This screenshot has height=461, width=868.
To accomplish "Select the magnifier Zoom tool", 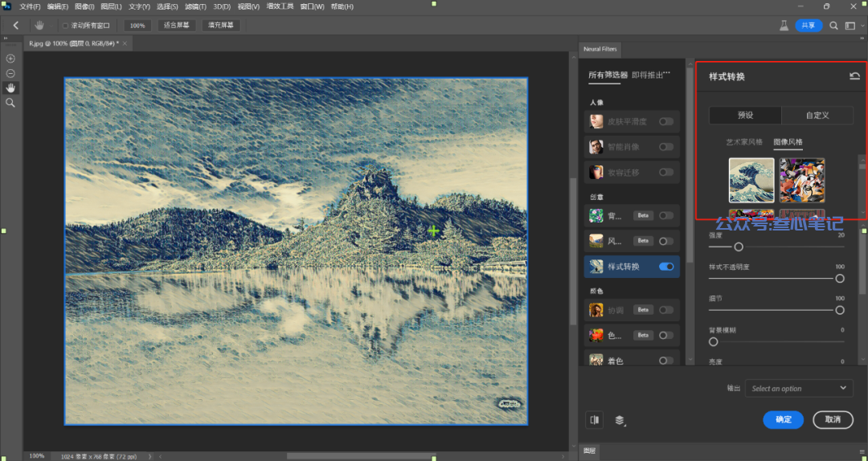I will (x=10, y=103).
